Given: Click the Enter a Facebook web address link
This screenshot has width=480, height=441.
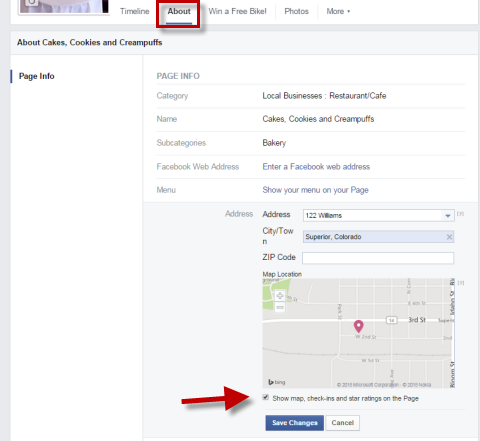Looking at the screenshot, I should (316, 167).
